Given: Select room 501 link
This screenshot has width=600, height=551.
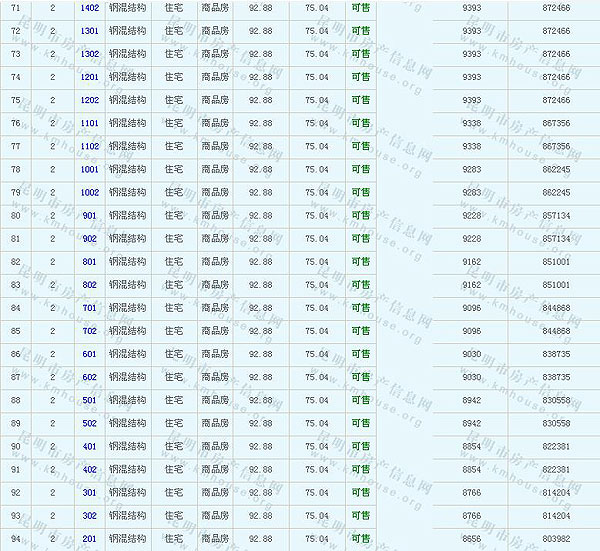Looking at the screenshot, I should [x=89, y=400].
